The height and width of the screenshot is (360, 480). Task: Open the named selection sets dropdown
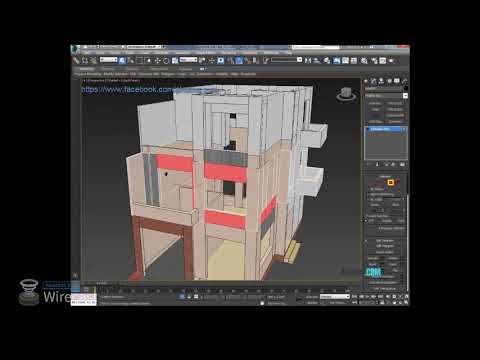click(x=287, y=60)
